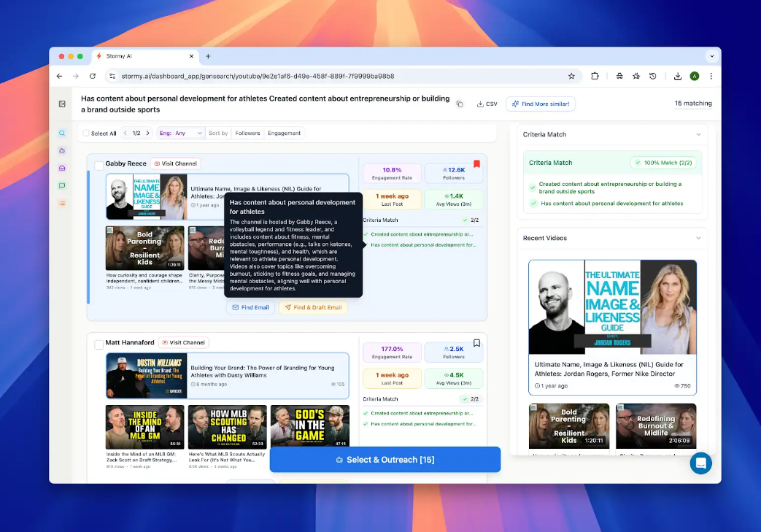Switch to the Stormy AI tab
The image size is (761, 532).
coord(146,56)
